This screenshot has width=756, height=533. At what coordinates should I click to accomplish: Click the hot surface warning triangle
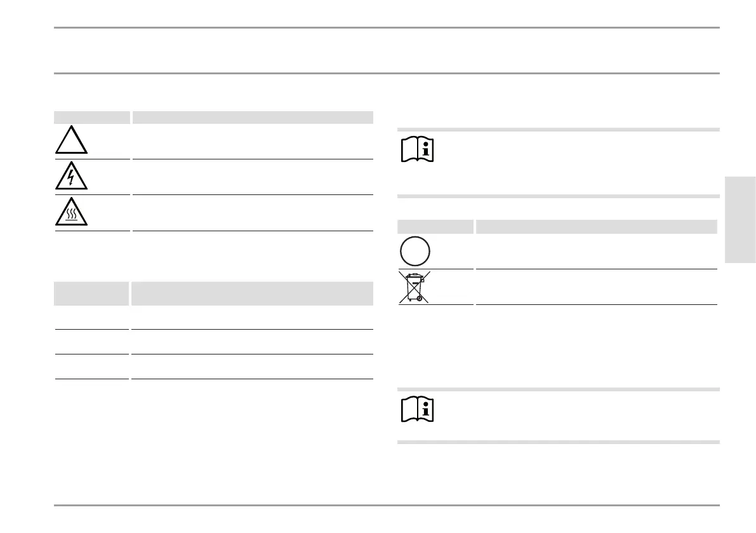(x=71, y=212)
